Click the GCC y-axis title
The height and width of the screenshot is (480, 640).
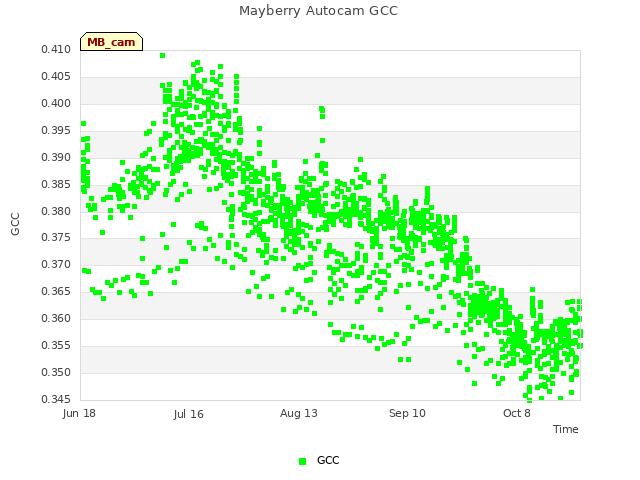pyautogui.click(x=15, y=224)
